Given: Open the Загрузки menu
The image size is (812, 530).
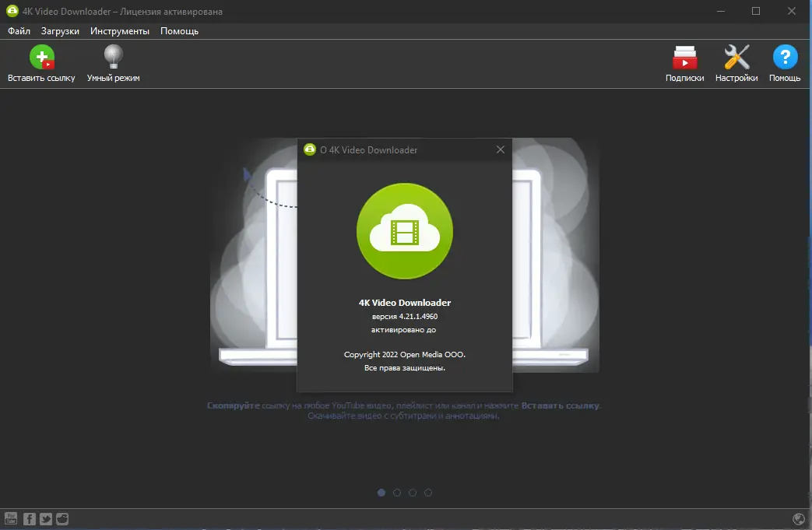Looking at the screenshot, I should (60, 31).
